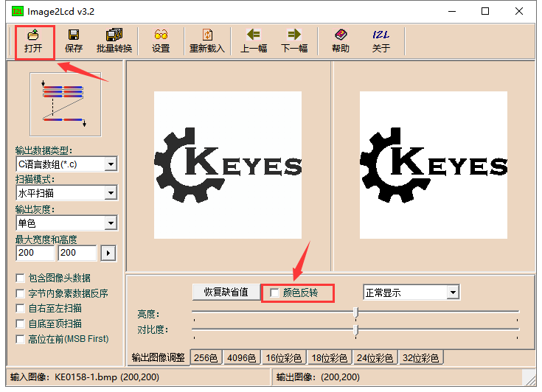This screenshot has width=542, height=392.
Task: Go to previous image with 上一幅
Action: (254, 41)
